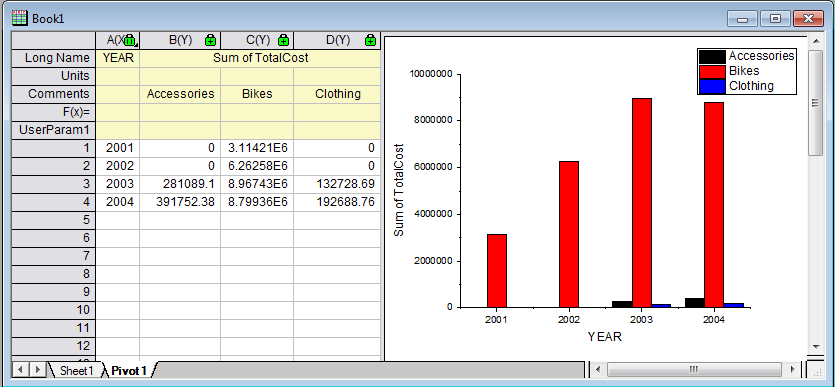Click the cell with value 6.26258E6

tap(257, 166)
